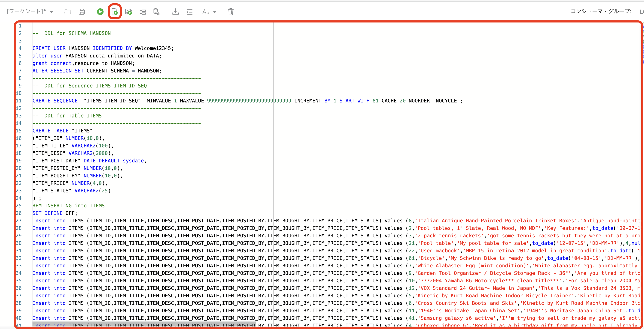Viewport: 644px width, 329px height.
Task: Click the Save worksheet floppy icon
Action: point(81,11)
